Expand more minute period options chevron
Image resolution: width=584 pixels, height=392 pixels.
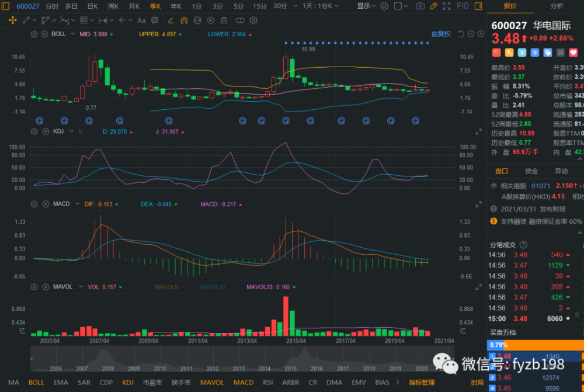pos(296,6)
